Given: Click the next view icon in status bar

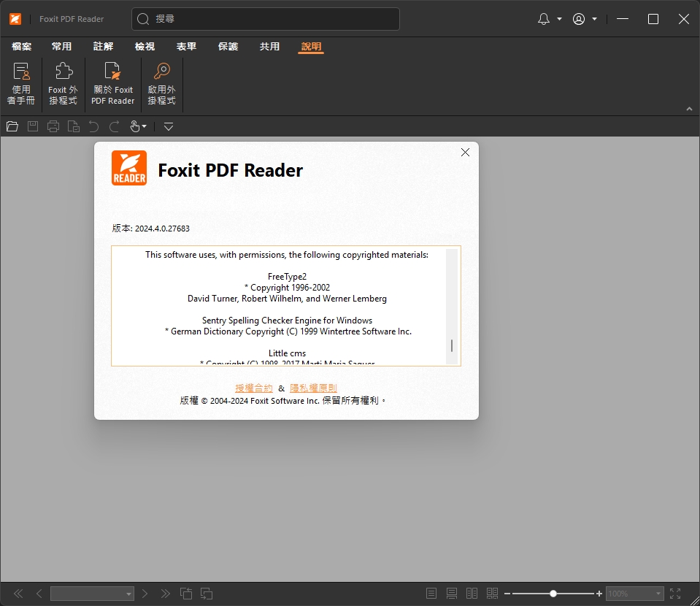Looking at the screenshot, I should pos(207,594).
